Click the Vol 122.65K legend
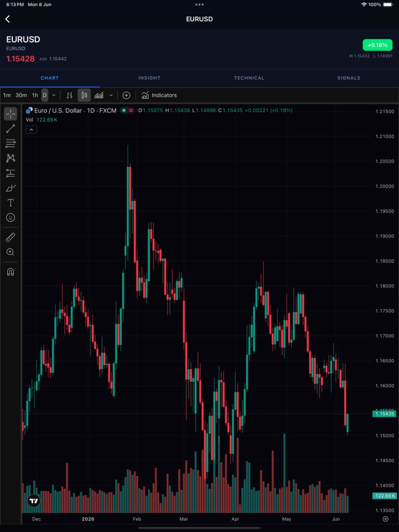Screen dimensions: 399x532 pyautogui.click(x=42, y=120)
